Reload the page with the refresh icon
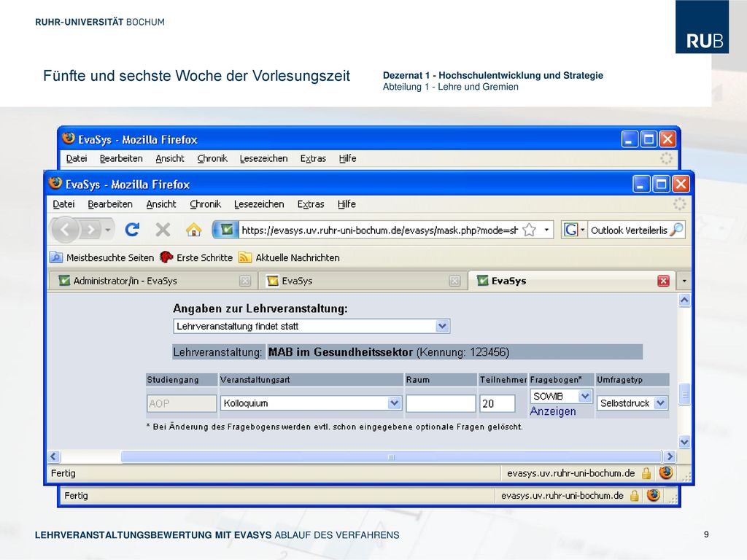Viewport: 747px width, 560px height. pyautogui.click(x=132, y=230)
